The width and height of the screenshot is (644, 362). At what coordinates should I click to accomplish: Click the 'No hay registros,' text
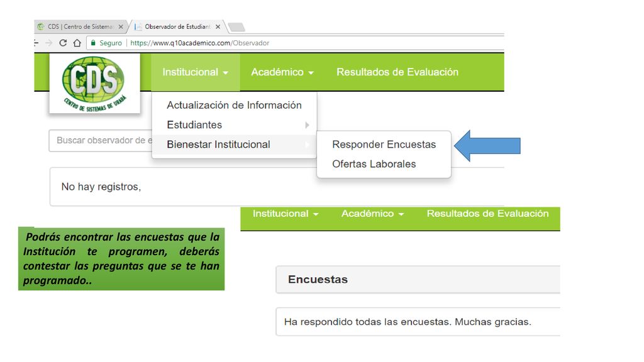[x=101, y=187]
